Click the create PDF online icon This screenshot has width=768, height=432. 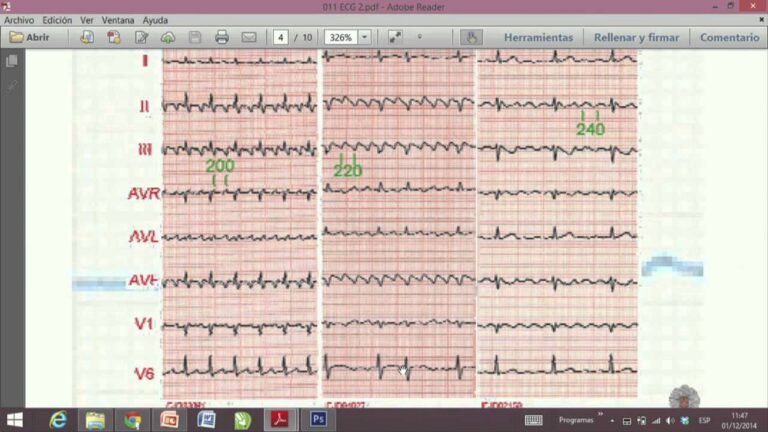click(x=87, y=37)
